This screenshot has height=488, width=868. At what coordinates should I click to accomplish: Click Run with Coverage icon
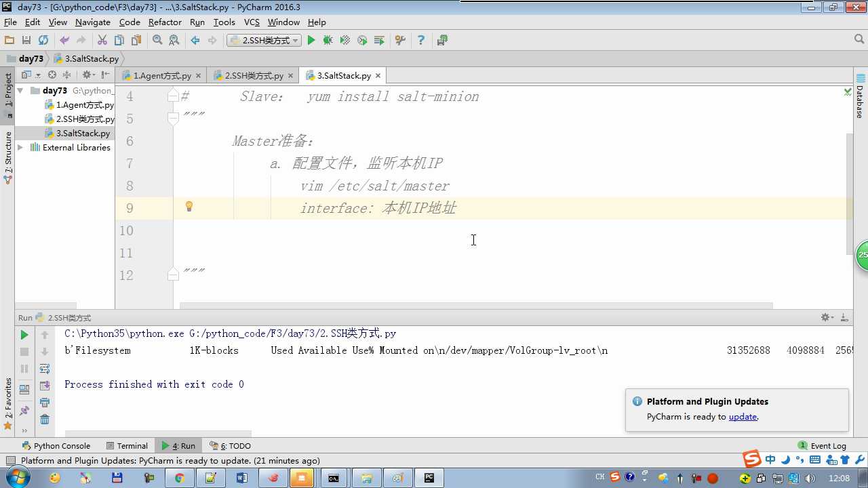345,41
